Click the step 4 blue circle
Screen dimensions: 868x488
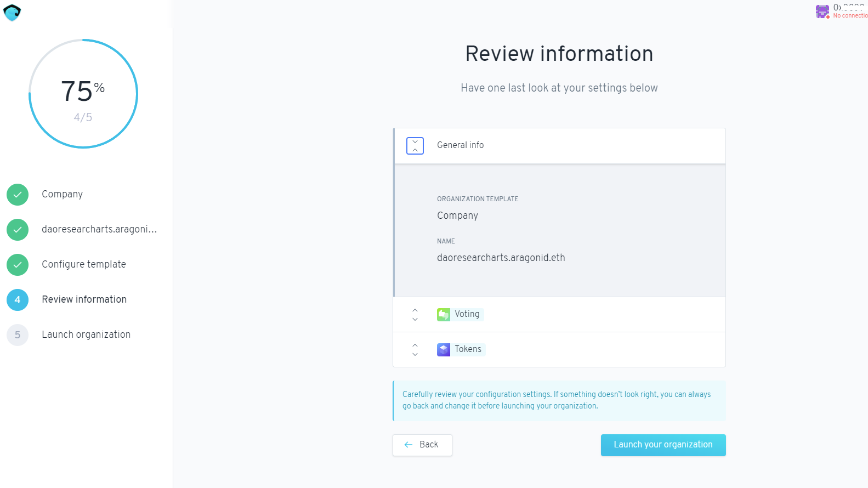18,300
